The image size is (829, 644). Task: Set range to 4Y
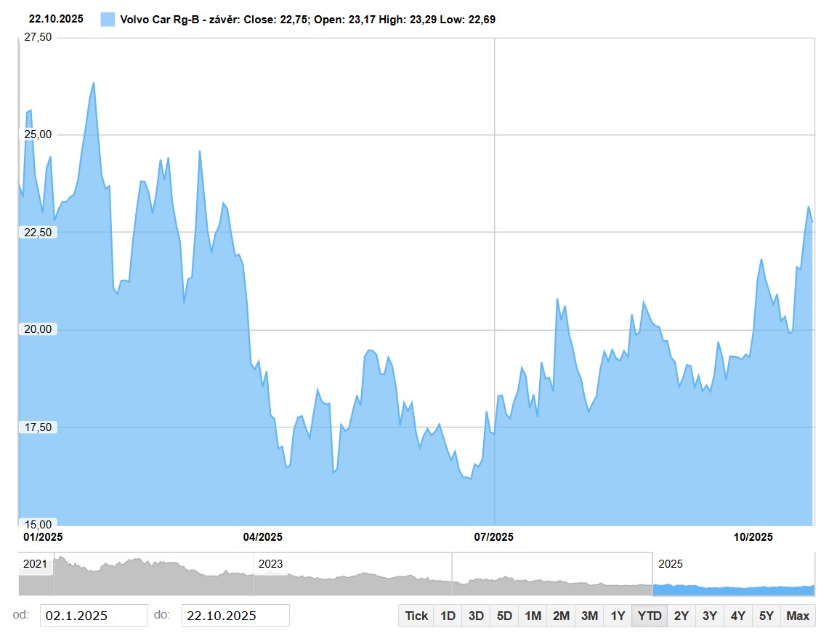click(738, 616)
